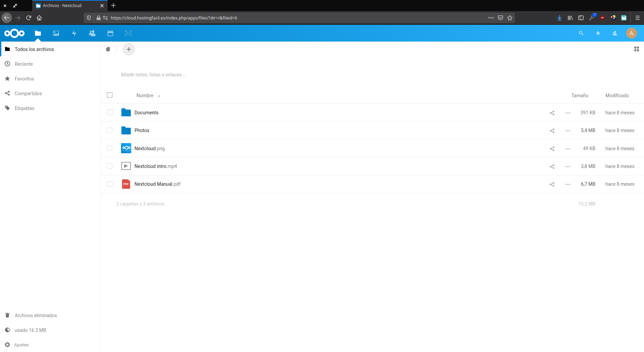Click the share icon for Documents
The width and height of the screenshot is (644, 352).
point(552,113)
